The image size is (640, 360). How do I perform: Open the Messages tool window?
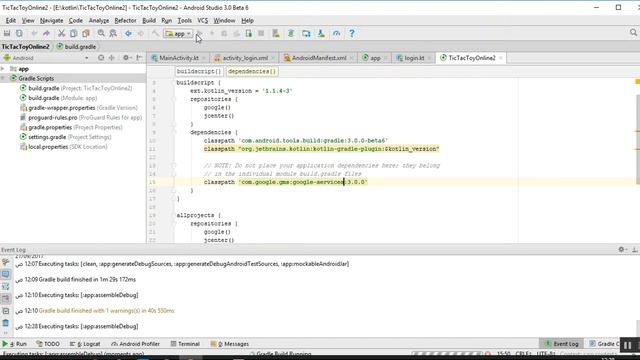click(229, 344)
